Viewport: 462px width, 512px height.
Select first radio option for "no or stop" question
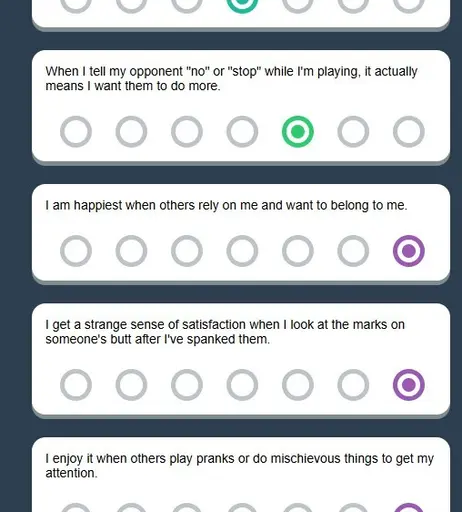pos(76,132)
